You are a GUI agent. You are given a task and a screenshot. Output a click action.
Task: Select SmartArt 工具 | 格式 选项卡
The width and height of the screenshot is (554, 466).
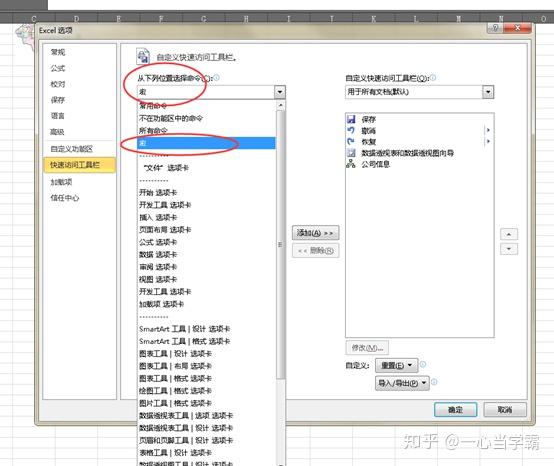click(x=206, y=341)
